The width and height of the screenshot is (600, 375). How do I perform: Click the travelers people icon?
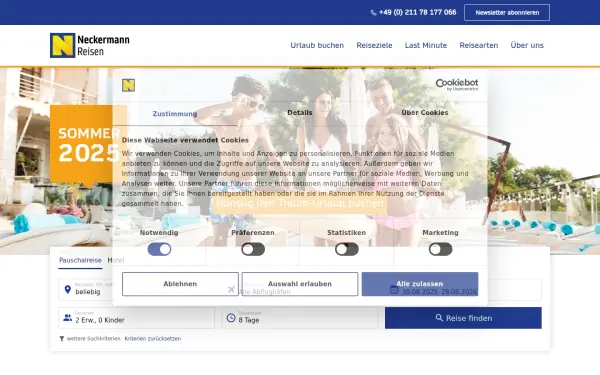[68, 318]
